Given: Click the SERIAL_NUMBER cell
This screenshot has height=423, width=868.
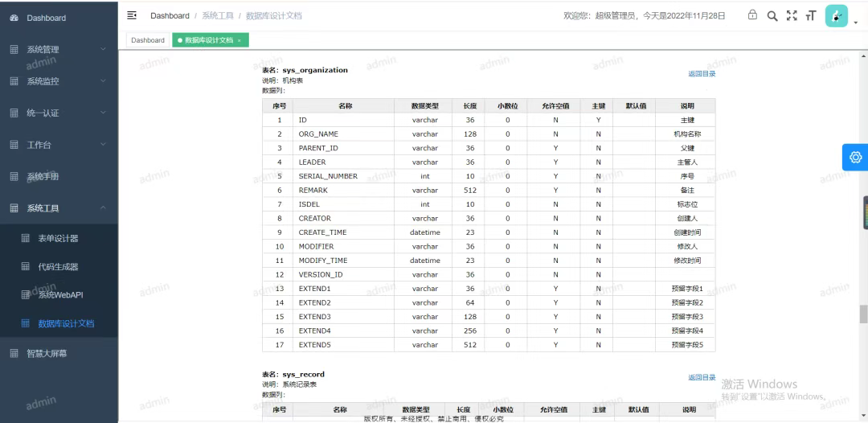Looking at the screenshot, I should pos(343,176).
